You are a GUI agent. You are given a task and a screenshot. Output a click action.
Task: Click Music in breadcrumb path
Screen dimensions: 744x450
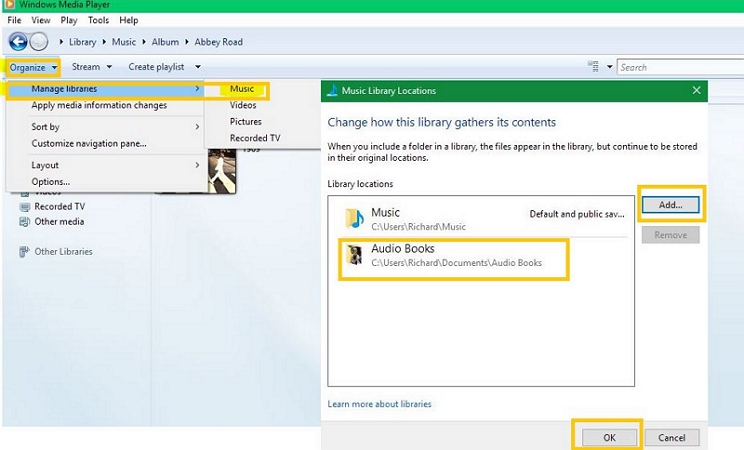pos(124,42)
